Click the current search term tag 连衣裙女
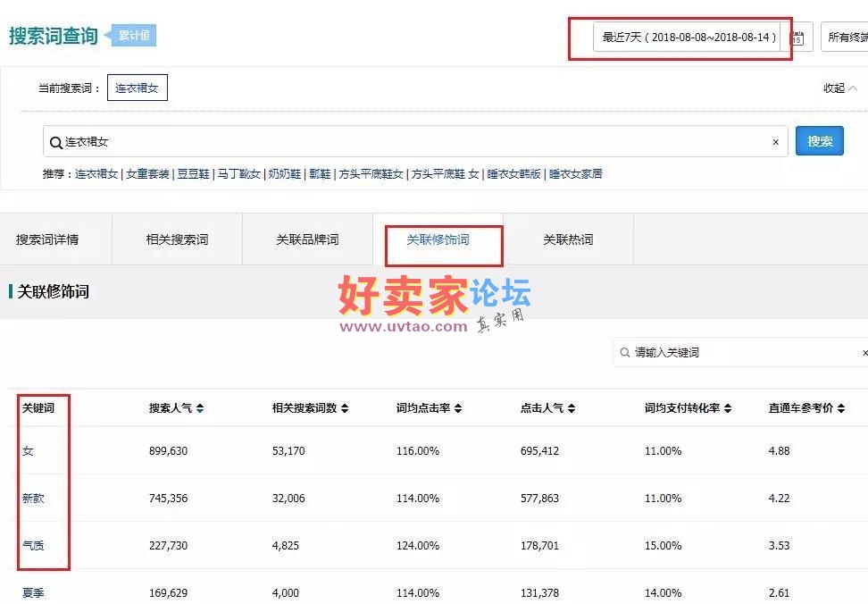 pos(137,88)
